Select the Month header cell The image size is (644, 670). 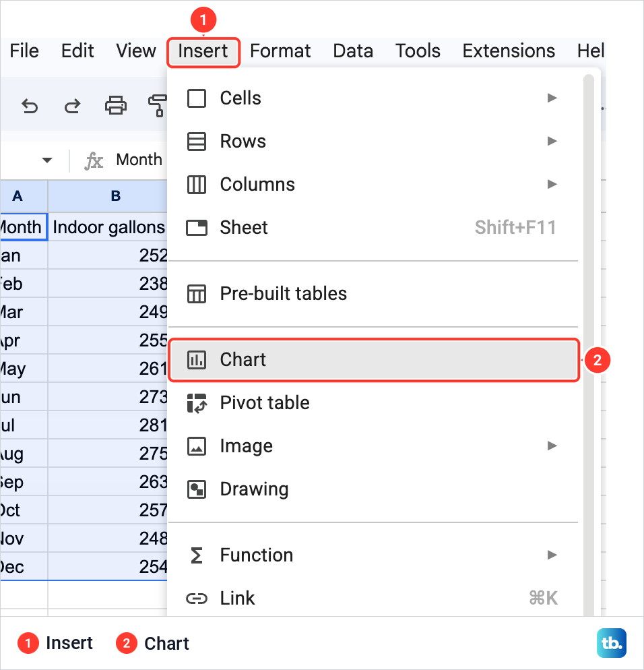pos(24,227)
